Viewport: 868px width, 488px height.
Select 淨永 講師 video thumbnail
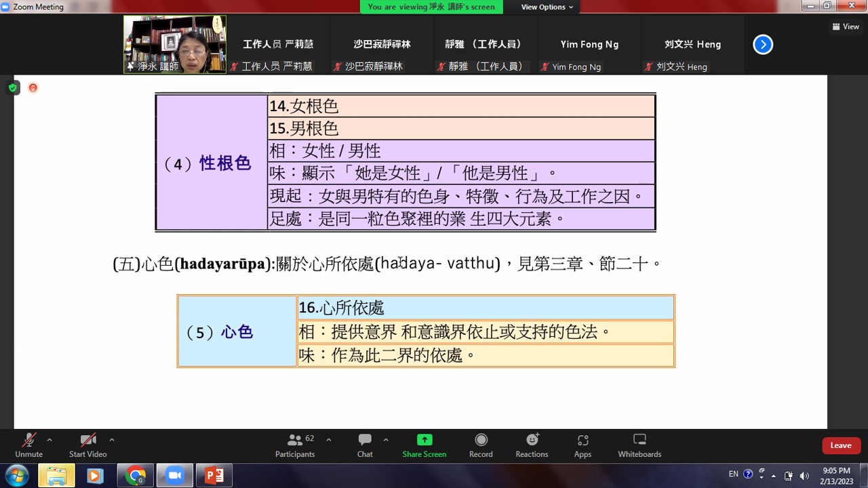click(175, 44)
